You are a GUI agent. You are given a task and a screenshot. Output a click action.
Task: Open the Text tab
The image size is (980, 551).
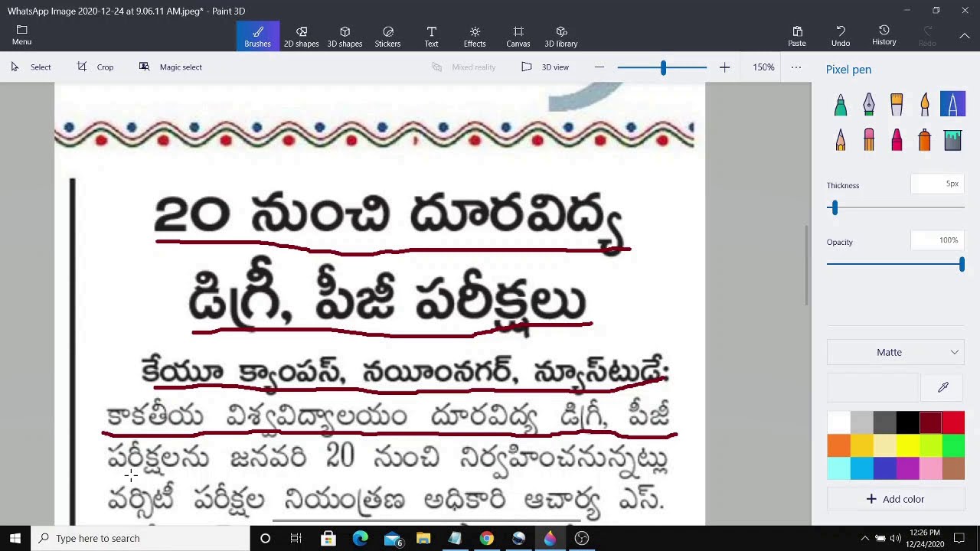[431, 36]
